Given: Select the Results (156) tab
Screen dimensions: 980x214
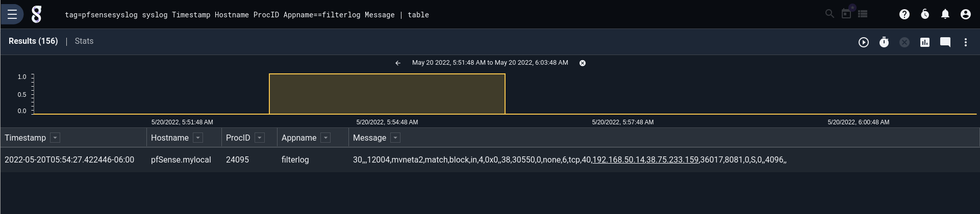Looking at the screenshot, I should 33,41.
